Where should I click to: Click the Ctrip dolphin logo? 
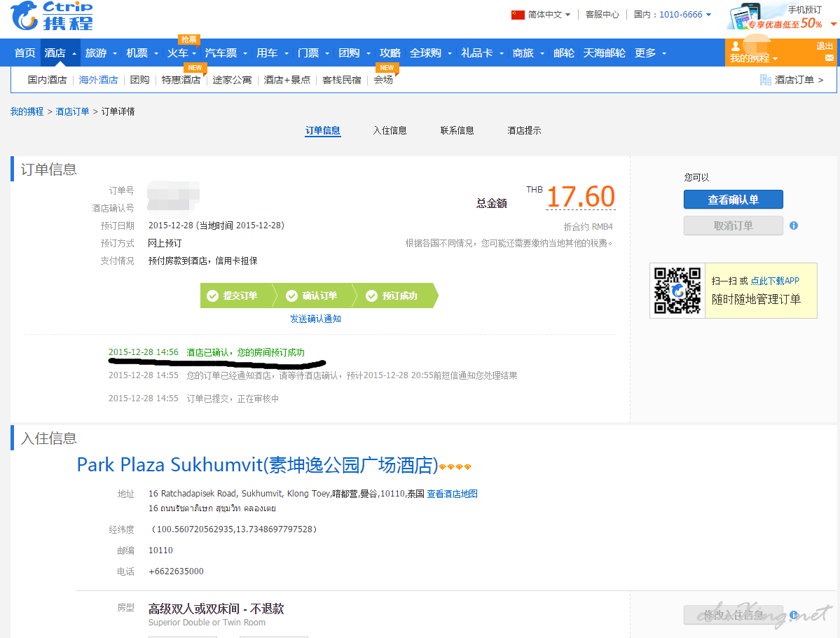click(51, 16)
